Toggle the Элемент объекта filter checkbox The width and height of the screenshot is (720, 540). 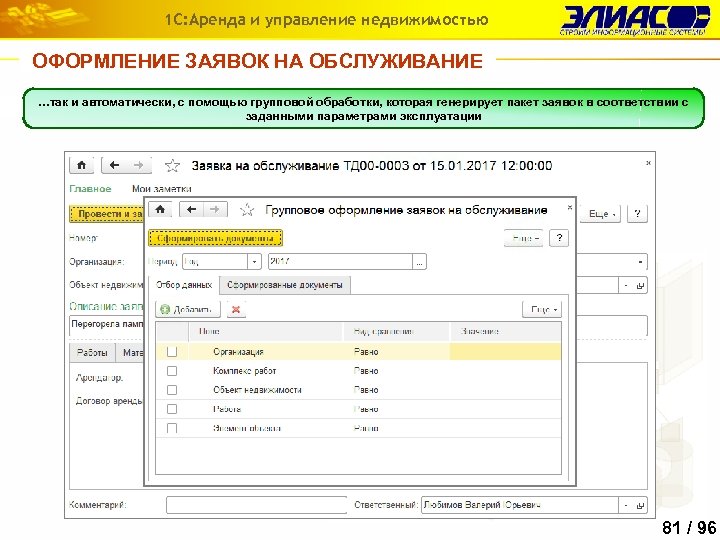172,428
